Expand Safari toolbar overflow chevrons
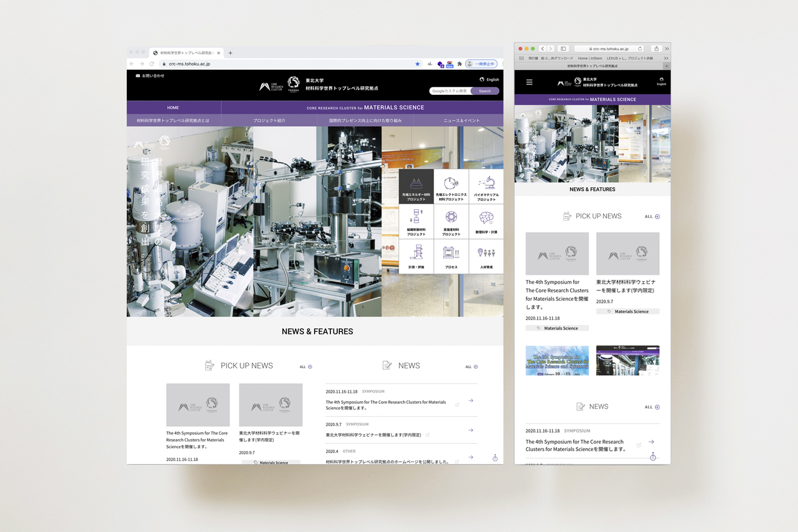 [x=667, y=49]
